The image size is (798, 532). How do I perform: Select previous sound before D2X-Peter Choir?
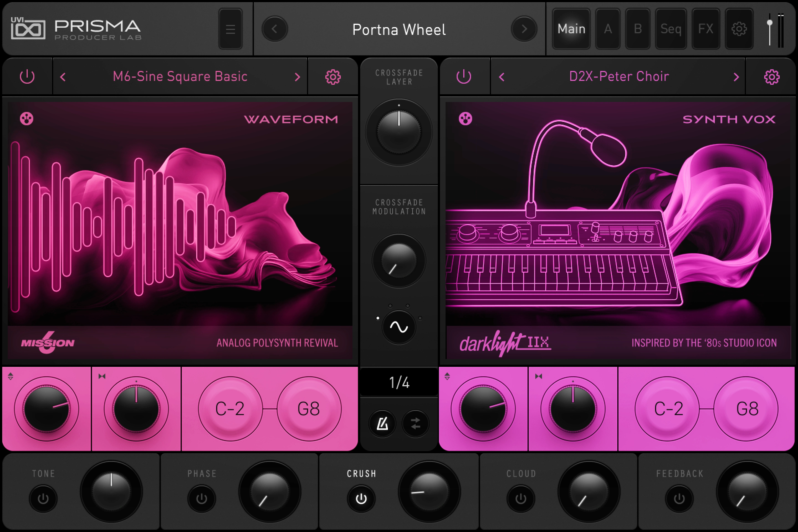pyautogui.click(x=502, y=77)
